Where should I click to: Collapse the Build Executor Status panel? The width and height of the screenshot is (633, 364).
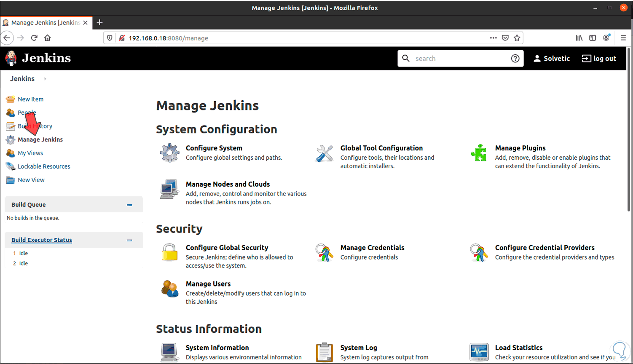click(x=129, y=241)
